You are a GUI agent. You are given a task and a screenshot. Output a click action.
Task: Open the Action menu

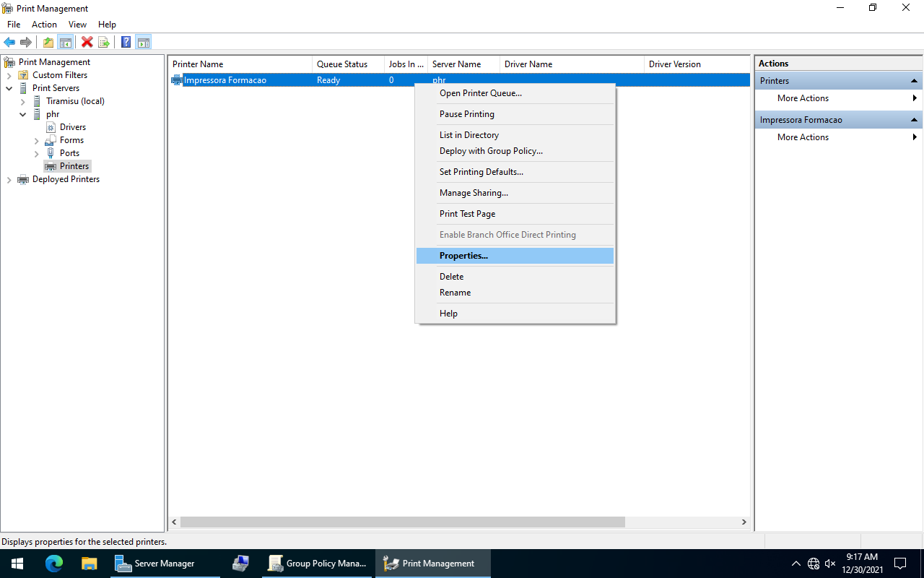44,24
